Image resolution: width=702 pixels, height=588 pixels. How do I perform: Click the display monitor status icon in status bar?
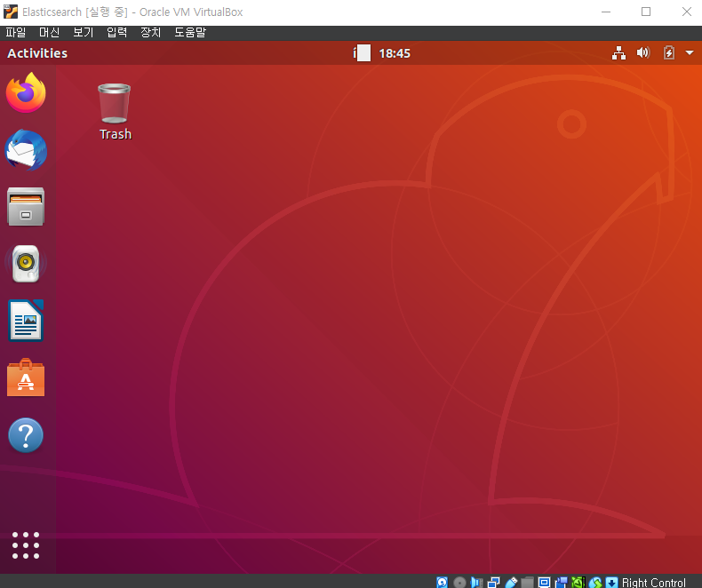(x=545, y=582)
